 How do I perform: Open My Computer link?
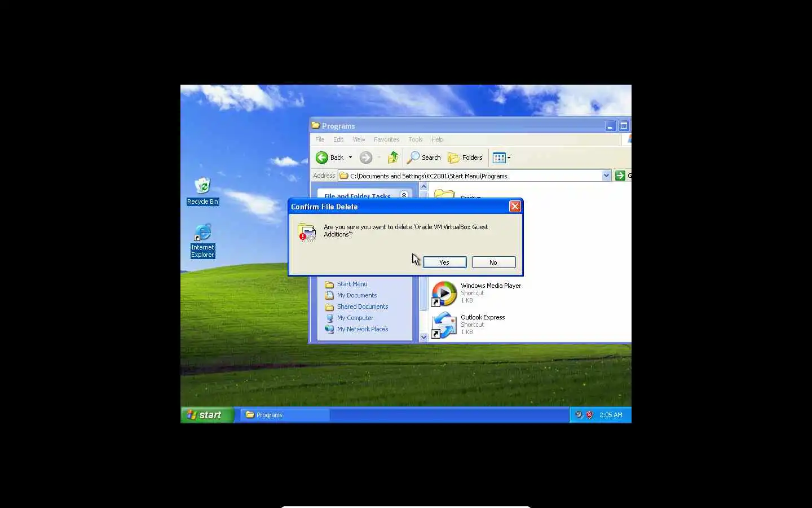(x=355, y=318)
